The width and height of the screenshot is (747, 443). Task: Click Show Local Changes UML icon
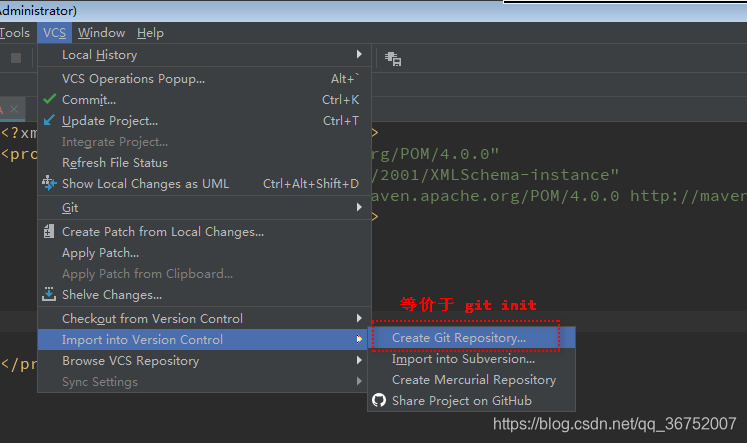[x=49, y=183]
